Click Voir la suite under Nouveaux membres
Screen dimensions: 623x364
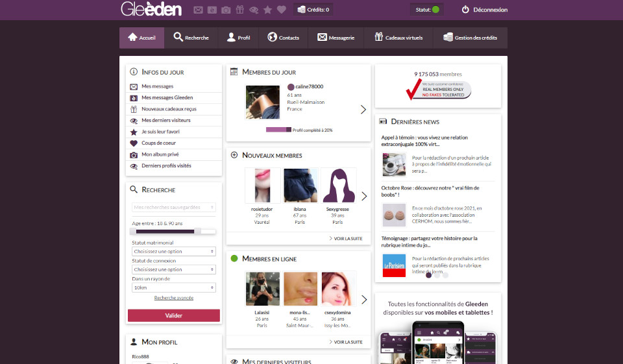pyautogui.click(x=346, y=238)
